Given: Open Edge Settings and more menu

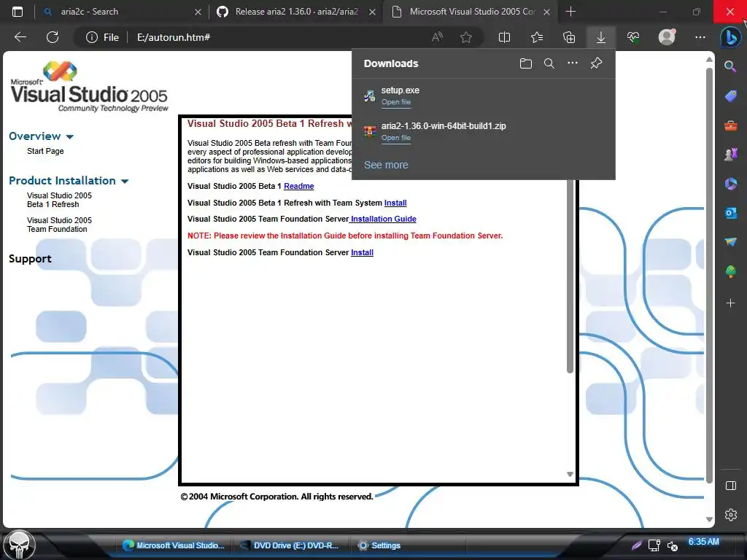Looking at the screenshot, I should click(x=700, y=37).
